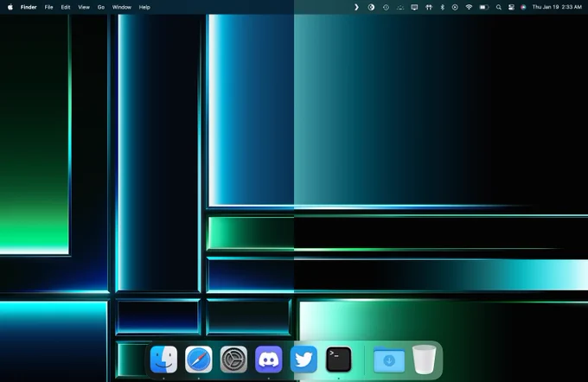
Task: Open the Bluetooth status menu
Action: tap(442, 7)
